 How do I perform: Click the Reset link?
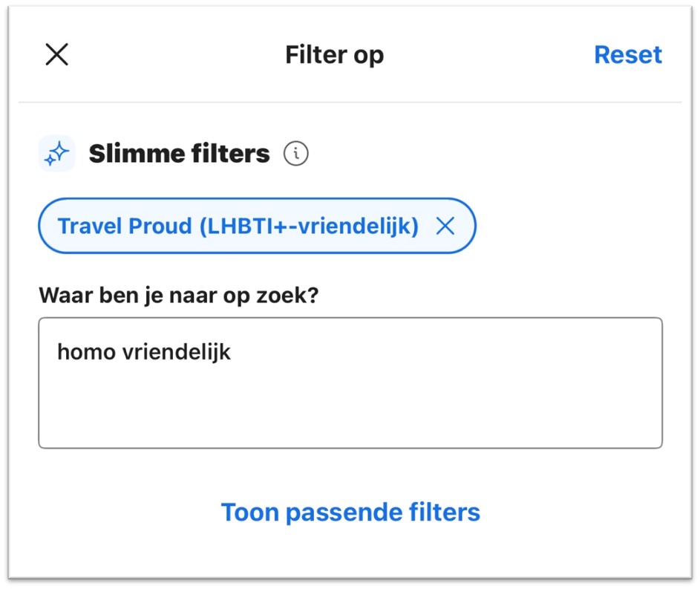point(627,54)
